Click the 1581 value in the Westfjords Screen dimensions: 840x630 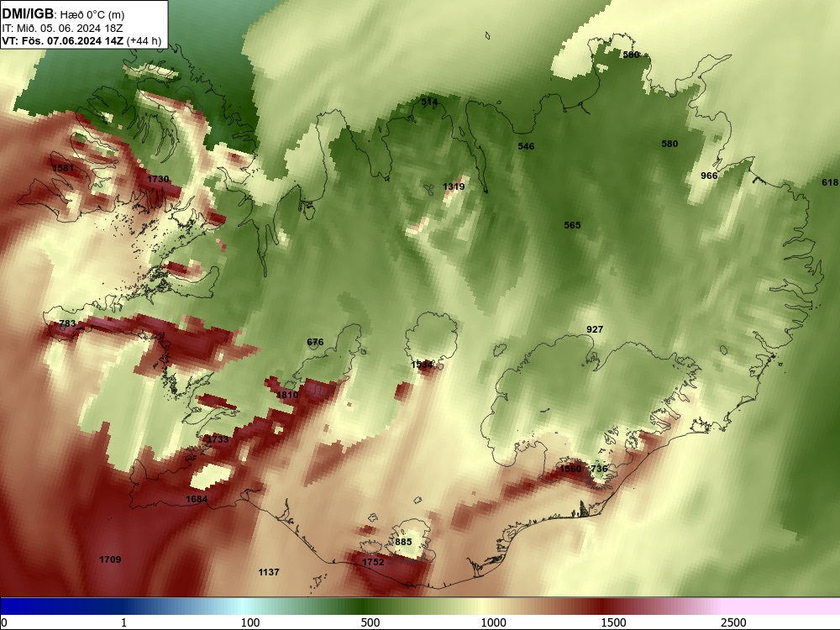(x=63, y=168)
